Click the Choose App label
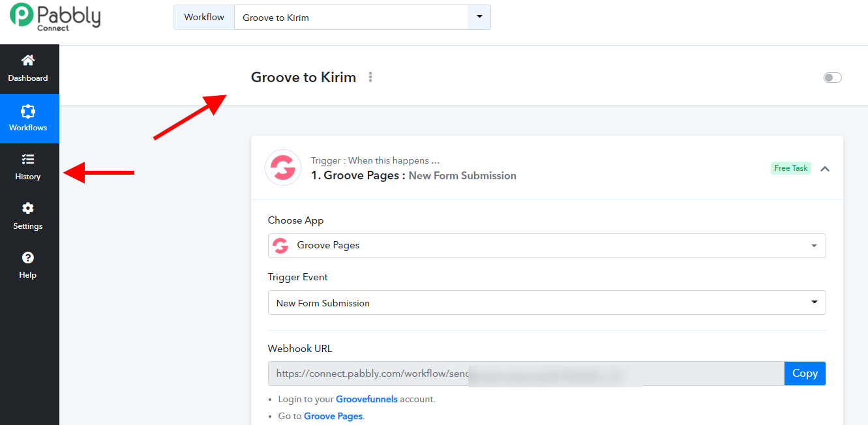The image size is (868, 425). (296, 220)
